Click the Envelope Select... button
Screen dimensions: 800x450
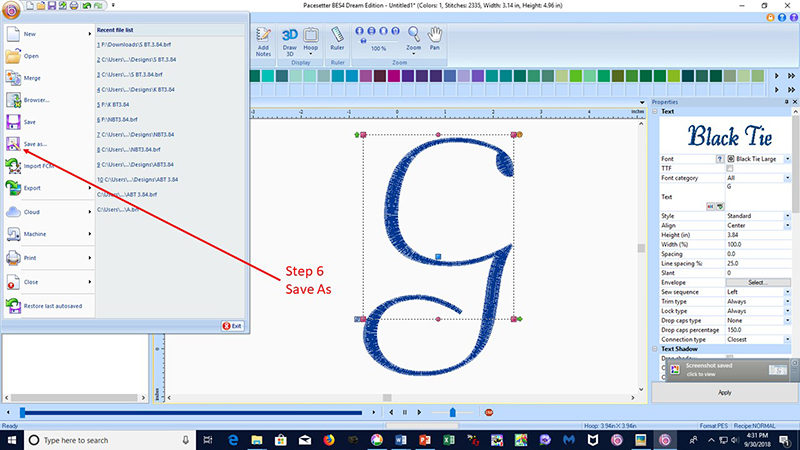click(757, 282)
